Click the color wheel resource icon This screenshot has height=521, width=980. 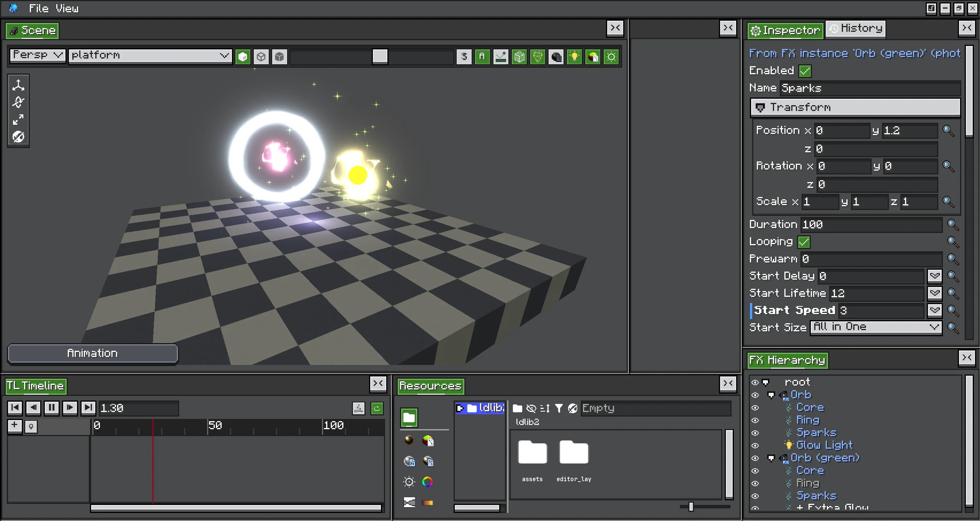point(428,482)
